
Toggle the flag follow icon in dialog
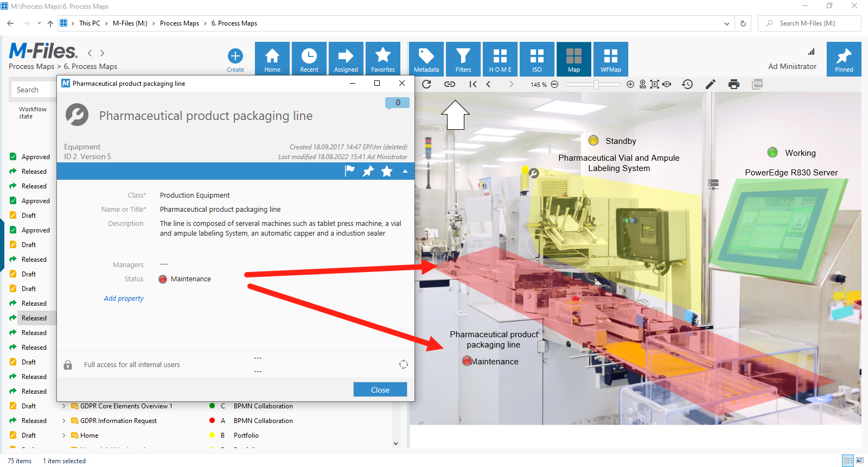point(350,171)
